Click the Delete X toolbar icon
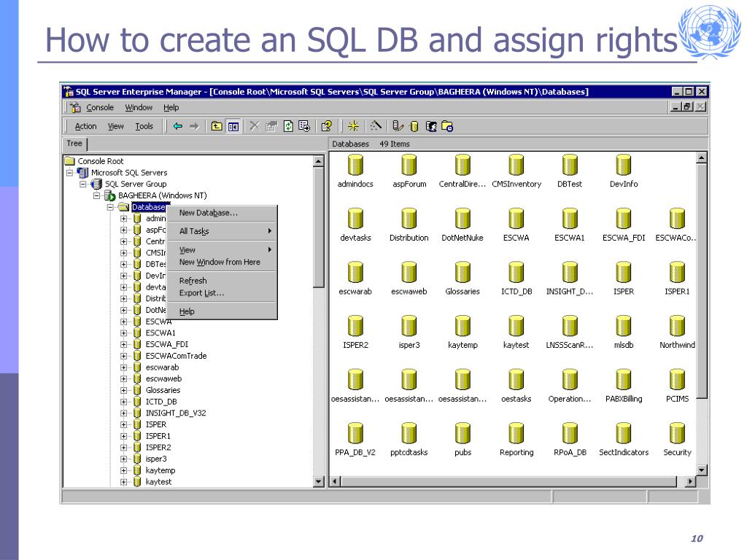Image resolution: width=747 pixels, height=560 pixels. (255, 126)
